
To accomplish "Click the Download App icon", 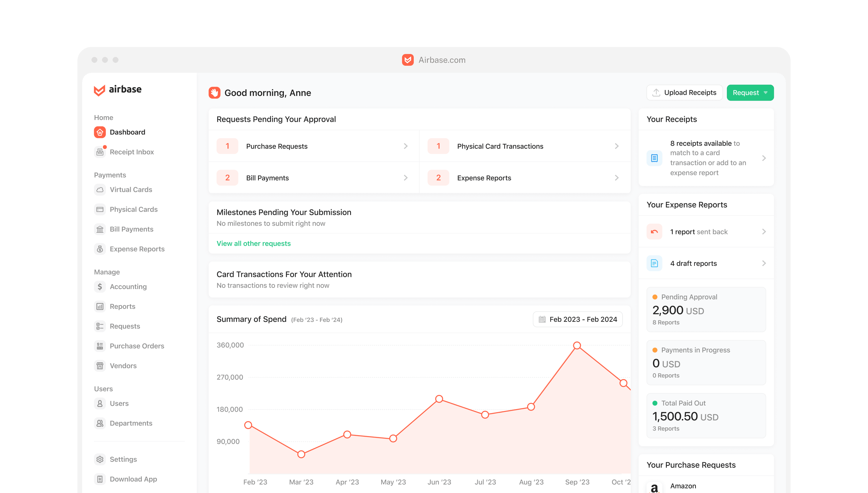I will coord(100,479).
